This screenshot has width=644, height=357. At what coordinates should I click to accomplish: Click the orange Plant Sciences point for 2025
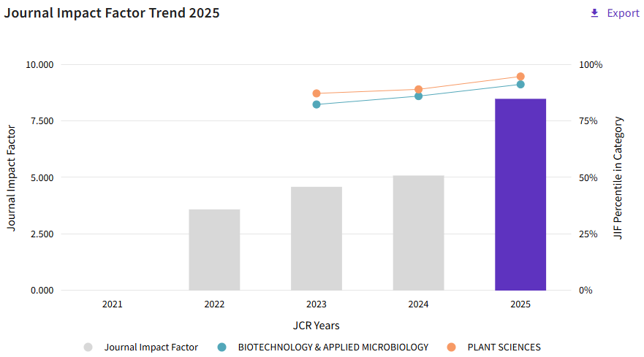(x=520, y=77)
